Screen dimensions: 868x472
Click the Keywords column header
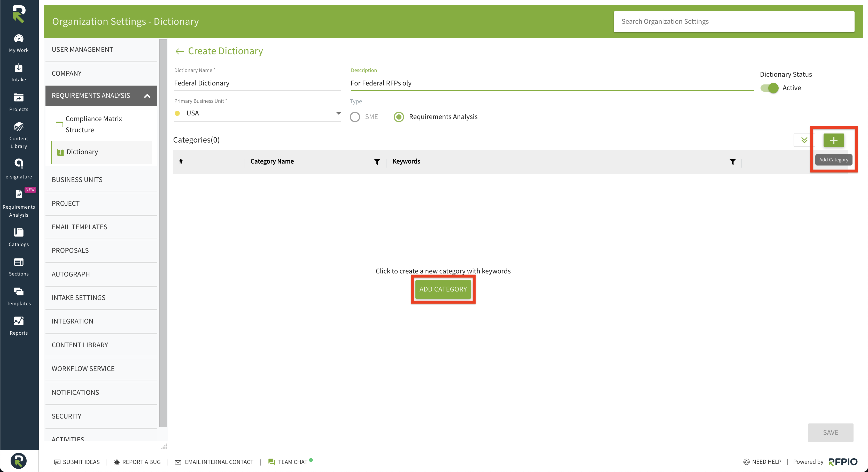(x=406, y=162)
